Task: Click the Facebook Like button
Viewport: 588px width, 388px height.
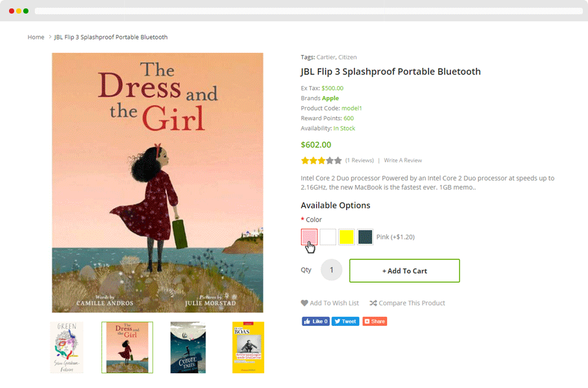Action: click(315, 321)
